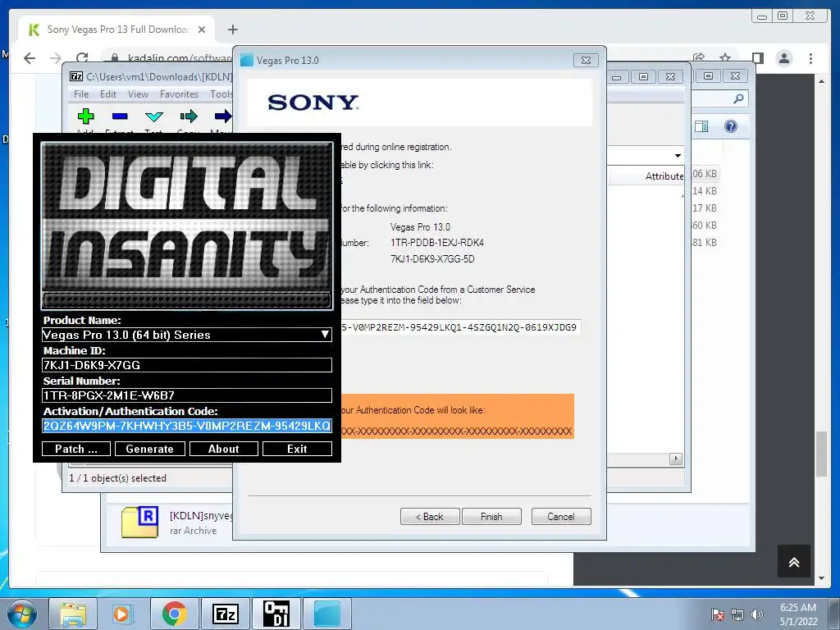Click the right arrow of the 7-Zip horizontal scrollbar
Image resolution: width=840 pixels, height=630 pixels.
tap(676, 459)
